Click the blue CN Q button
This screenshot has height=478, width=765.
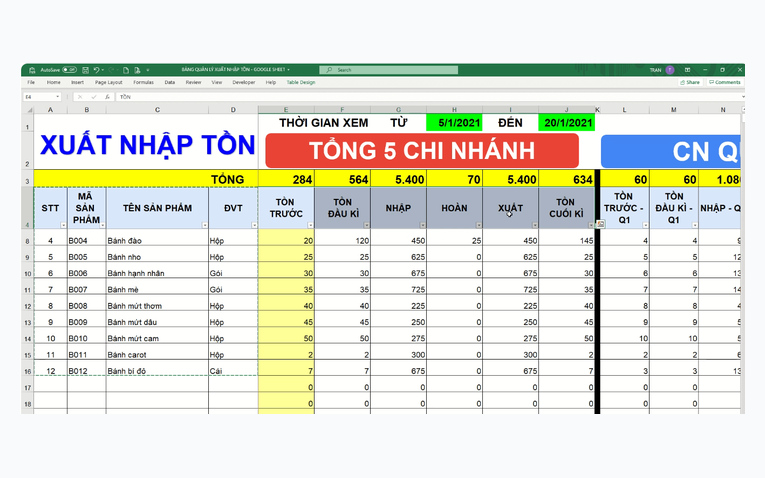pos(671,151)
